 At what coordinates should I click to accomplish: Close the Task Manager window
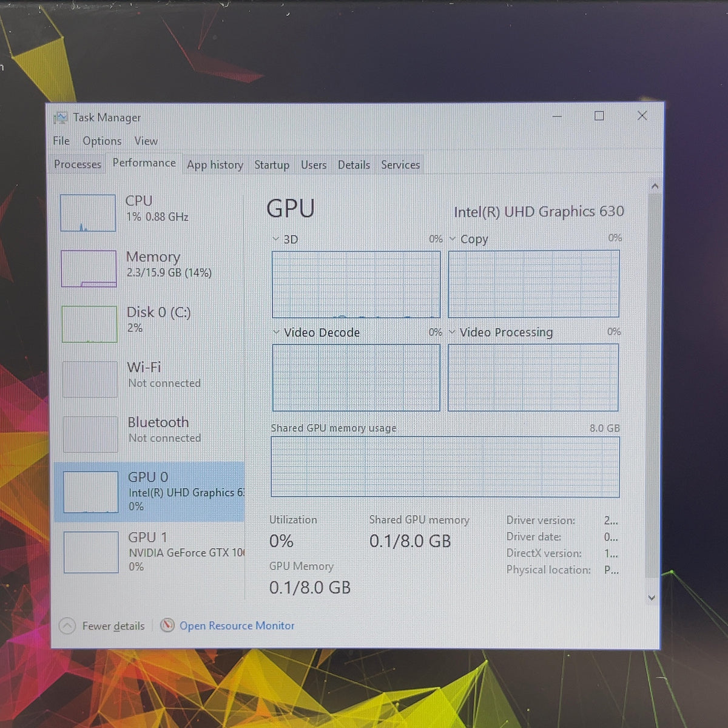tap(642, 115)
